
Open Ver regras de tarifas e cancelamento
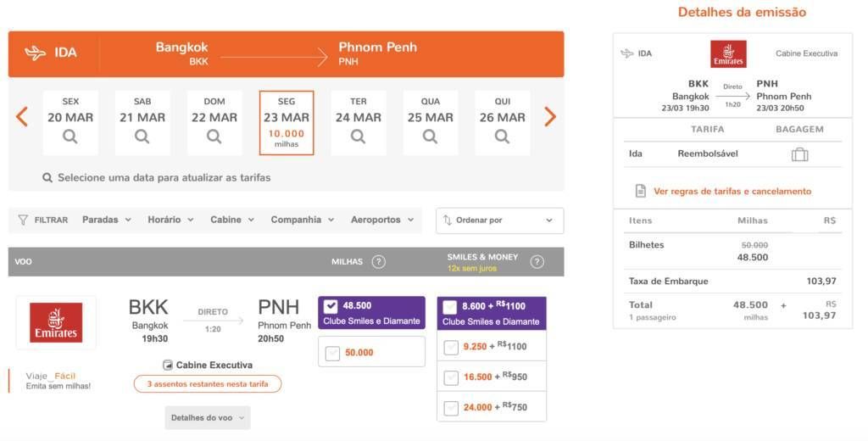click(x=732, y=191)
